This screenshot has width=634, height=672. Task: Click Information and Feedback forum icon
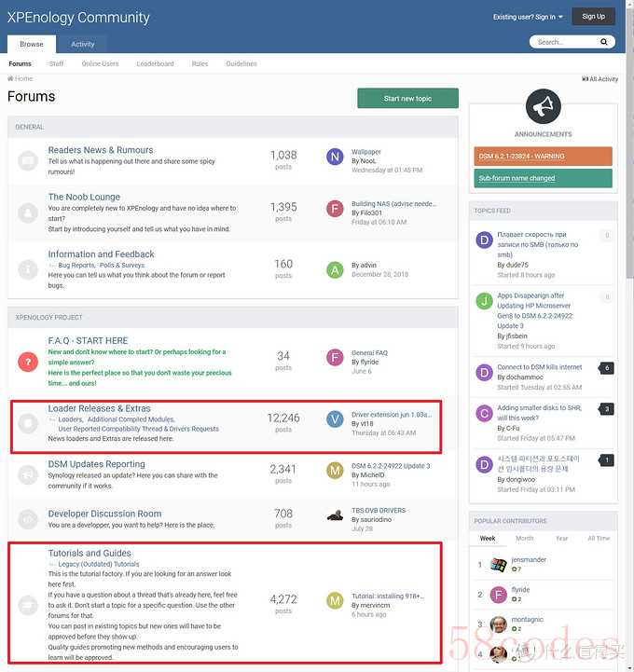point(28,269)
